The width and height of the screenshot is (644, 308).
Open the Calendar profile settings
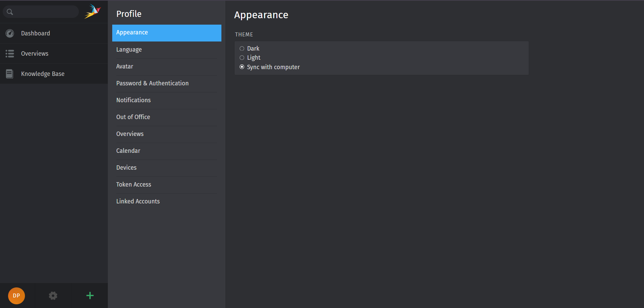[128, 150]
